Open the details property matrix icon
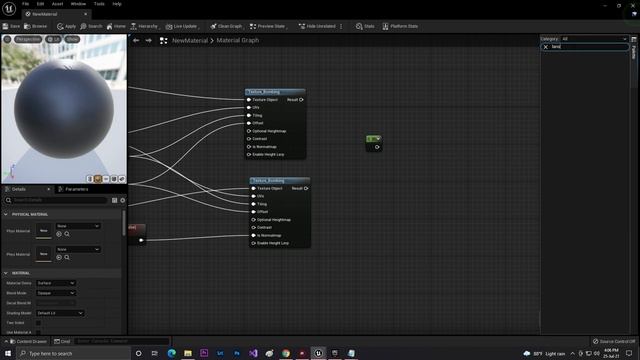This screenshot has width=640, height=360. [x=115, y=200]
